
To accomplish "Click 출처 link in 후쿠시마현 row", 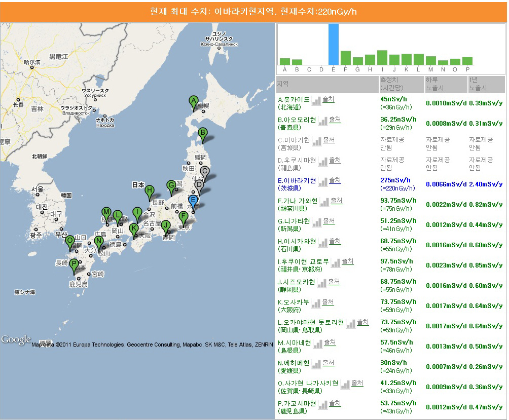I will click(335, 160).
